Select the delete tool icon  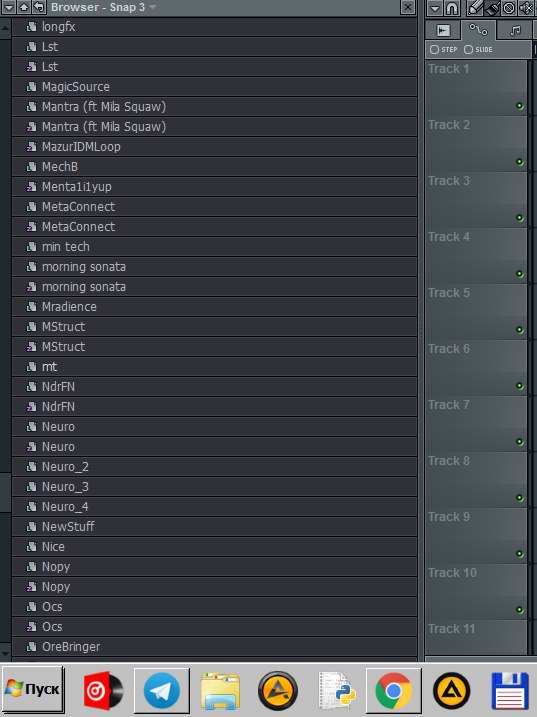(509, 8)
